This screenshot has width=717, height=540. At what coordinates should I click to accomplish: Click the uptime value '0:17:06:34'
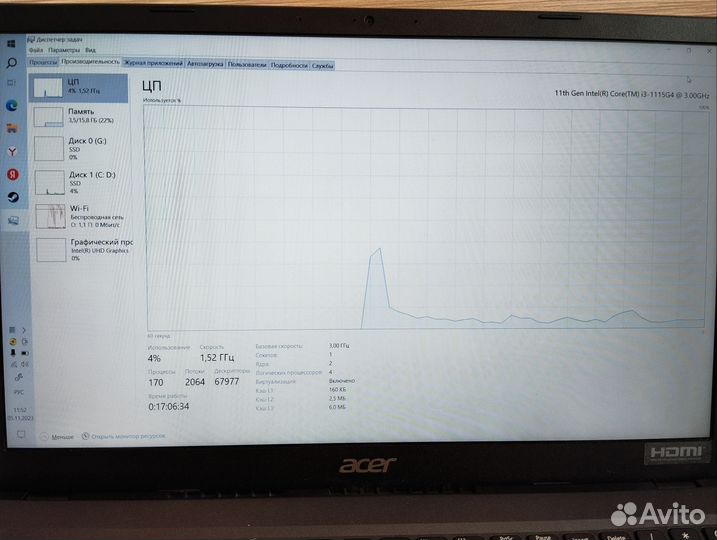[x=169, y=406]
